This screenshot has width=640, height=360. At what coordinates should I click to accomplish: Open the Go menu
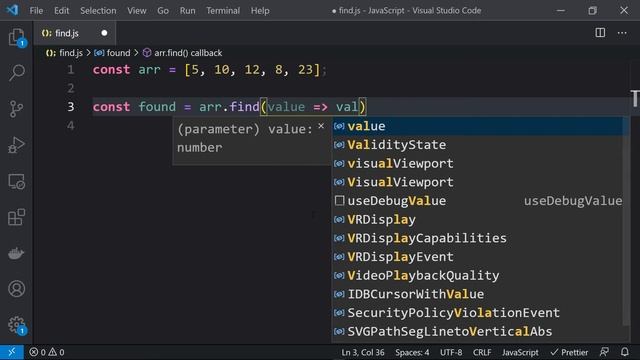pyautogui.click(x=163, y=11)
